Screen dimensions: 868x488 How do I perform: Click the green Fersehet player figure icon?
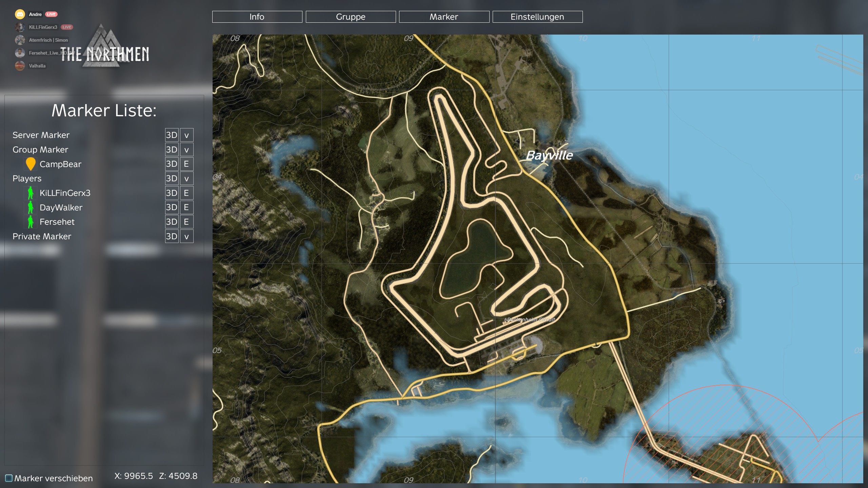(31, 222)
